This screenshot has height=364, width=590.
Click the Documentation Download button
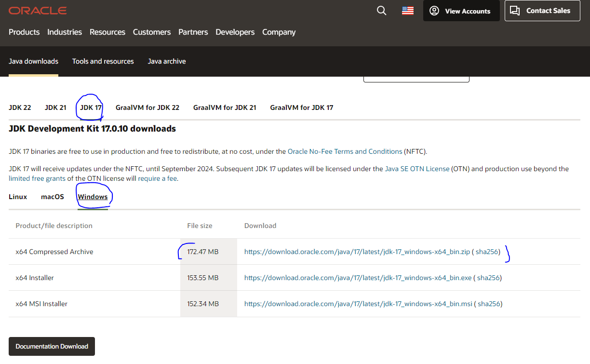[x=52, y=346]
